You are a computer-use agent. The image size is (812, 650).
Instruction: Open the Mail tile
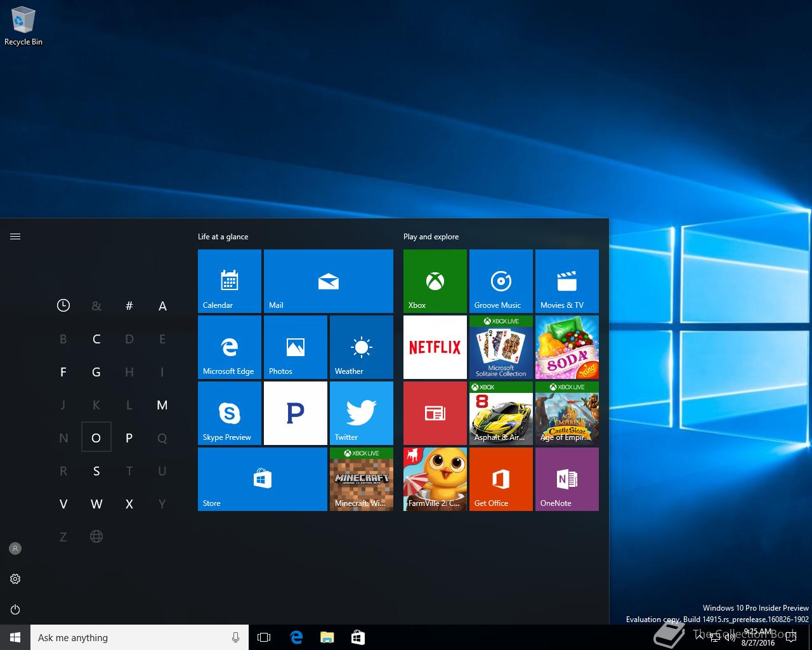pos(329,281)
